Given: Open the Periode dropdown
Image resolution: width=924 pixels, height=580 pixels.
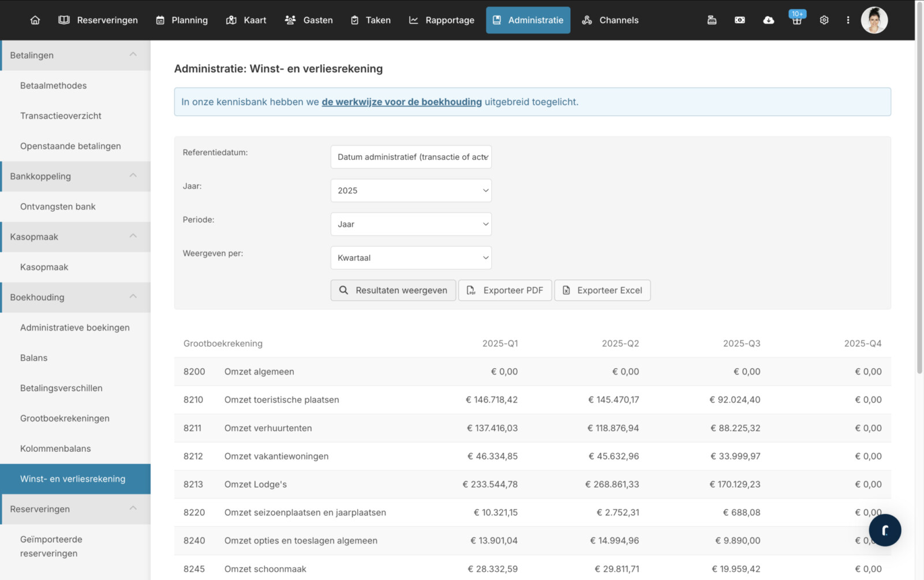Looking at the screenshot, I should click(411, 224).
